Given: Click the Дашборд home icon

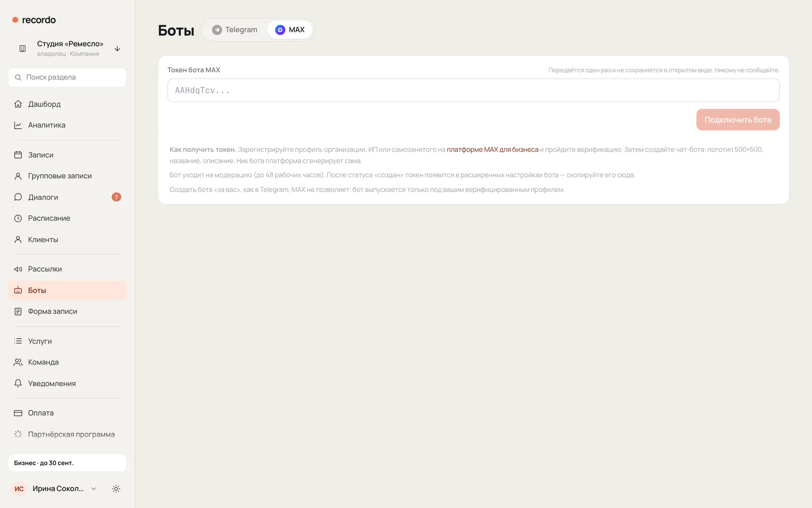Looking at the screenshot, I should coord(18,104).
